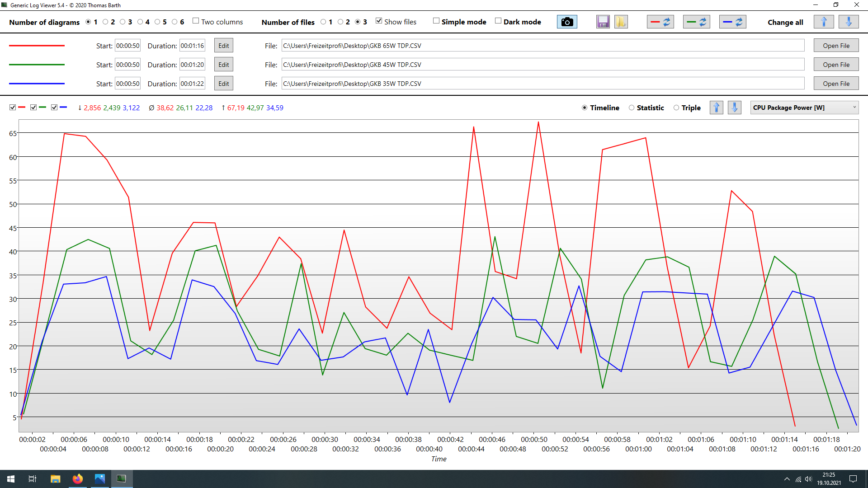
Task: Click Change all up arrow
Action: coord(824,22)
